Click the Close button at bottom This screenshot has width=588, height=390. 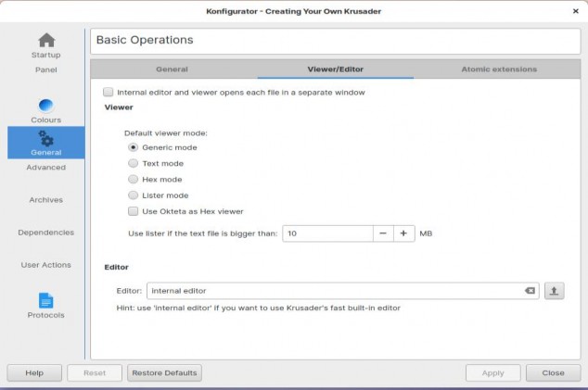tap(553, 372)
